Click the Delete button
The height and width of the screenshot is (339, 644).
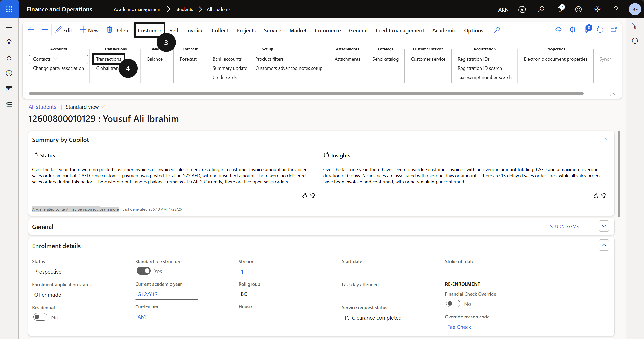tap(118, 30)
